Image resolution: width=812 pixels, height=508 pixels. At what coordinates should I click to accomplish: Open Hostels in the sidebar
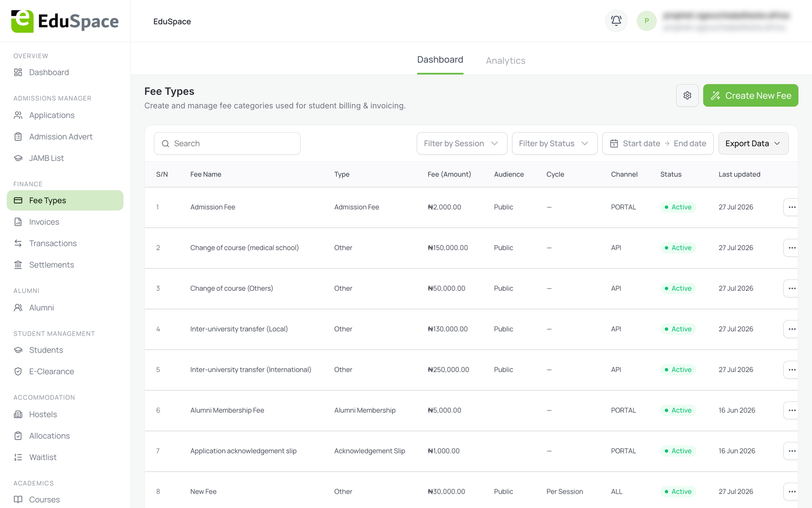[x=65, y=414]
